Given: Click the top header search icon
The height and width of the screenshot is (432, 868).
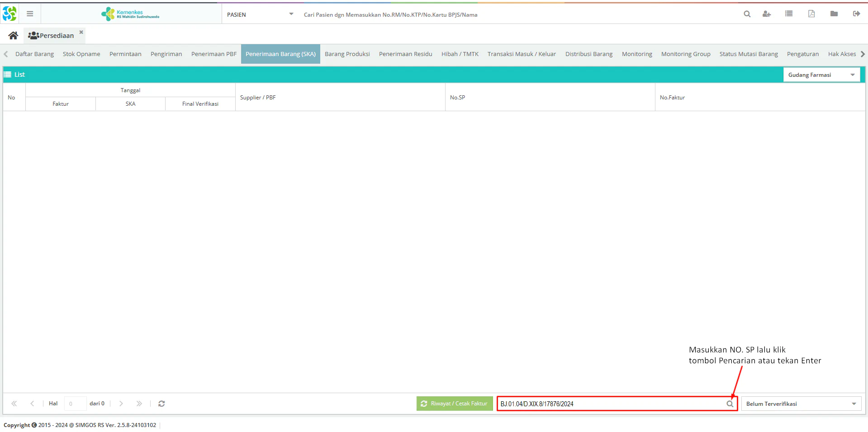Looking at the screenshot, I should click(x=747, y=14).
